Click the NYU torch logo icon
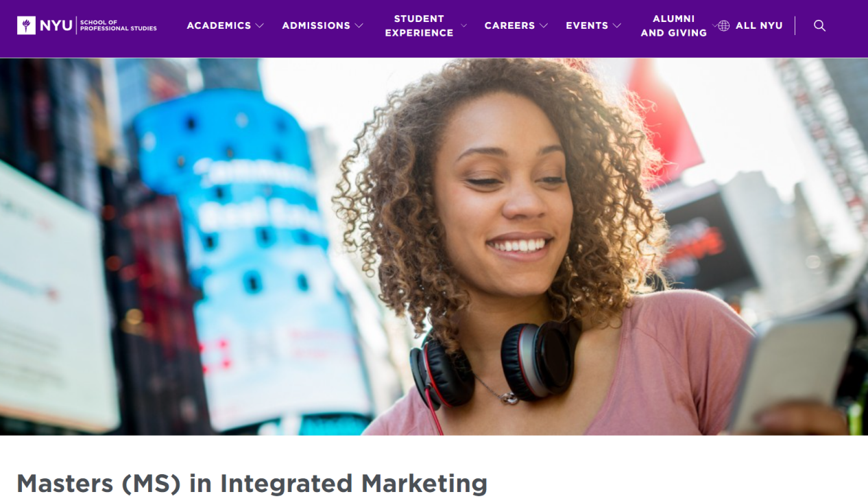 point(27,25)
